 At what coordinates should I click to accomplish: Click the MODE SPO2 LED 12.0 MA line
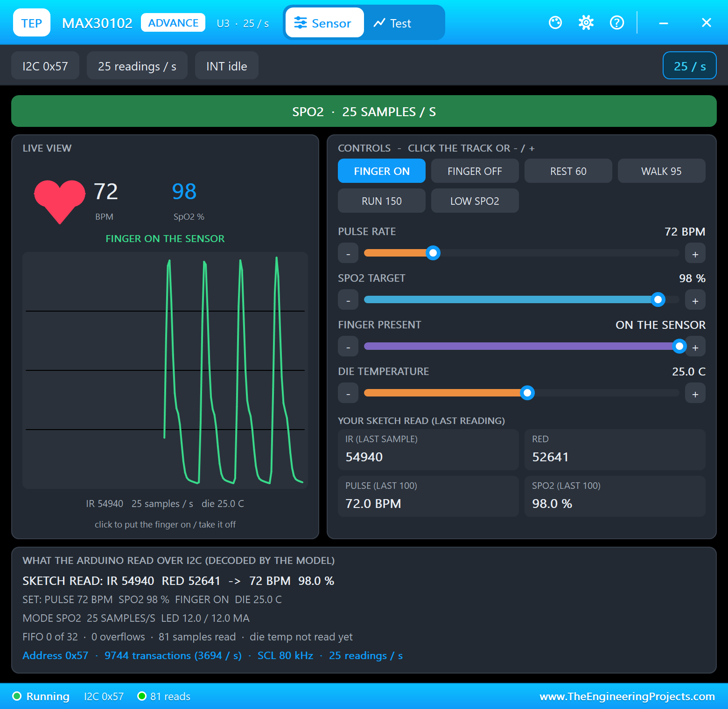pyautogui.click(x=136, y=618)
